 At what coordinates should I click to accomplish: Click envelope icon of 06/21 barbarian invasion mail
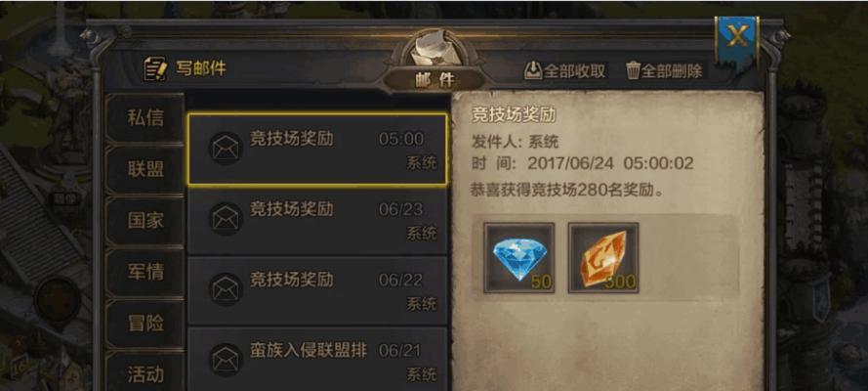(x=226, y=360)
